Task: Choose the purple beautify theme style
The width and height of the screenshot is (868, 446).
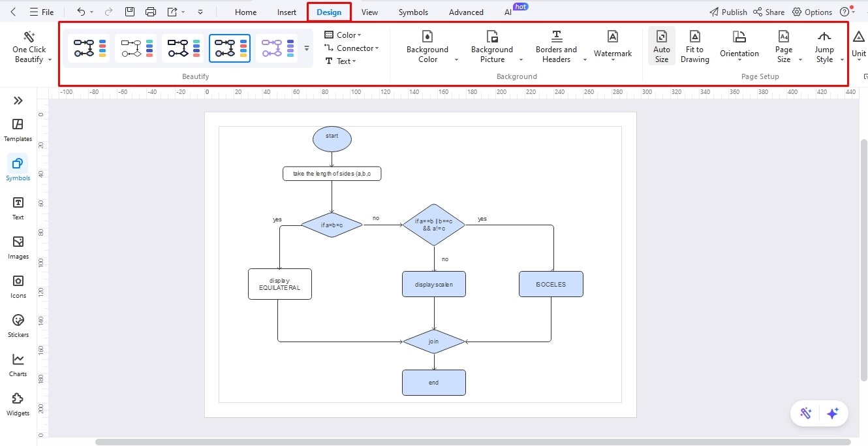Action: click(276, 48)
